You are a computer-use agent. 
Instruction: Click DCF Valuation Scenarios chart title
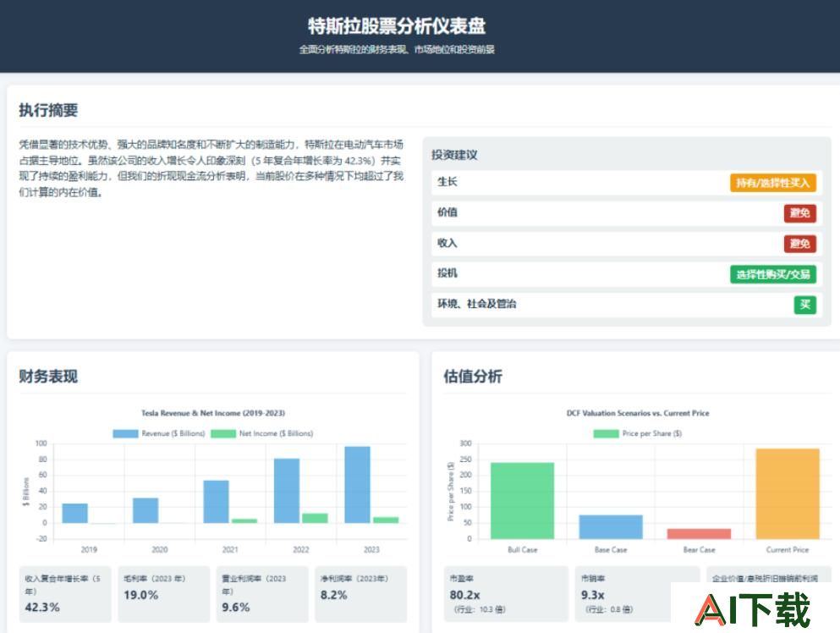[638, 413]
